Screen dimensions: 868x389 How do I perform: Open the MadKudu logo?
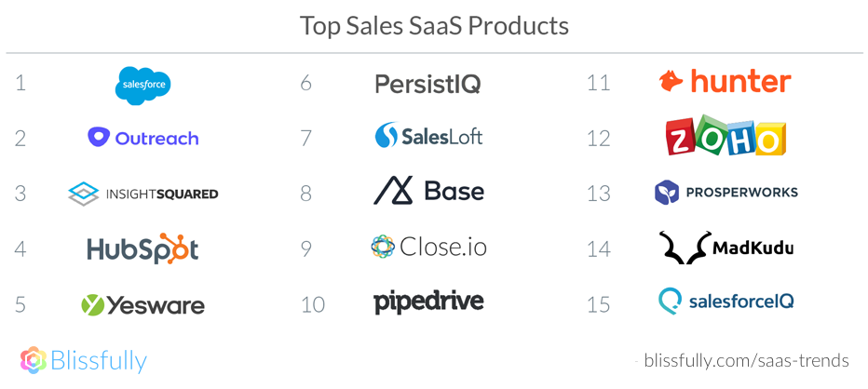[726, 248]
